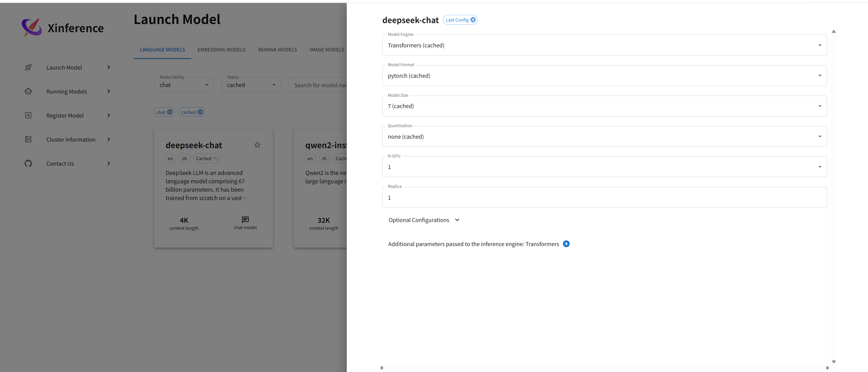Screen dimensions: 868x372
Task: Click the GitHub icon beside Contact Us
Action: click(x=28, y=164)
